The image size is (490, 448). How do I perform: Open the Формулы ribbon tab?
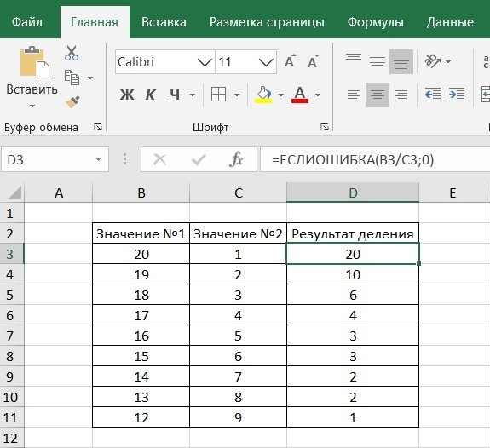375,22
